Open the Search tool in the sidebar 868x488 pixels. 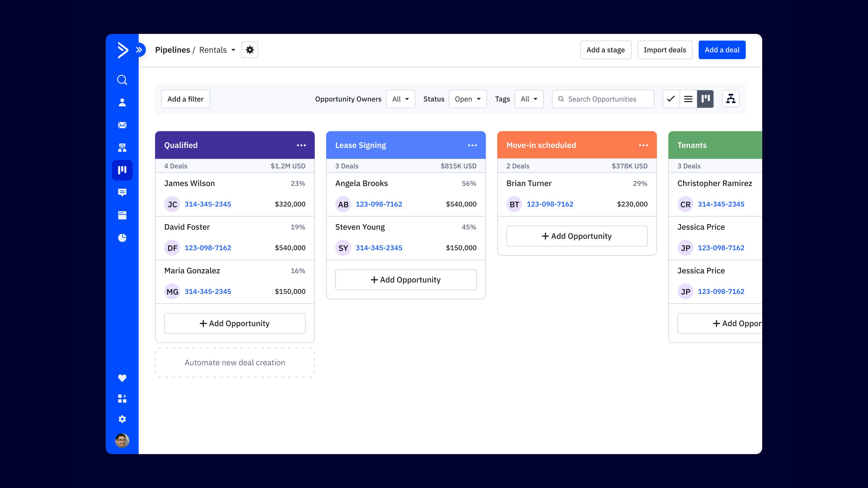(x=122, y=80)
